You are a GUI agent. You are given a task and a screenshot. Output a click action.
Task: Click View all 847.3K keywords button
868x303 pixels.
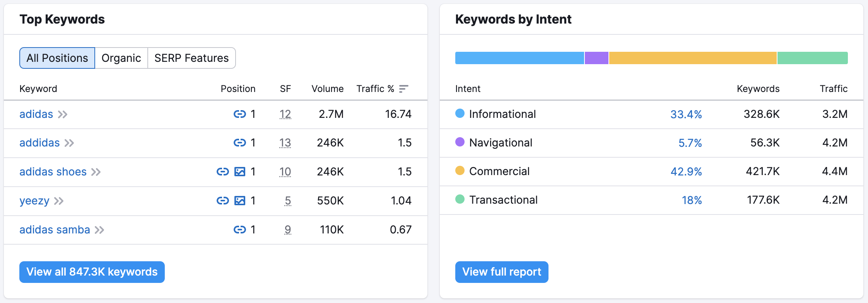(92, 272)
